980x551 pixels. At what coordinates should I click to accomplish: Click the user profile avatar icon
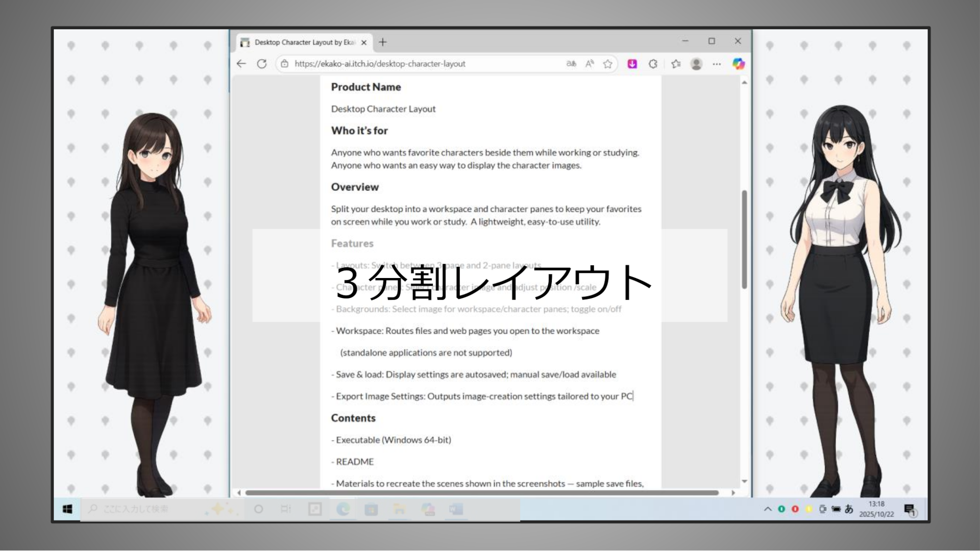click(x=696, y=64)
